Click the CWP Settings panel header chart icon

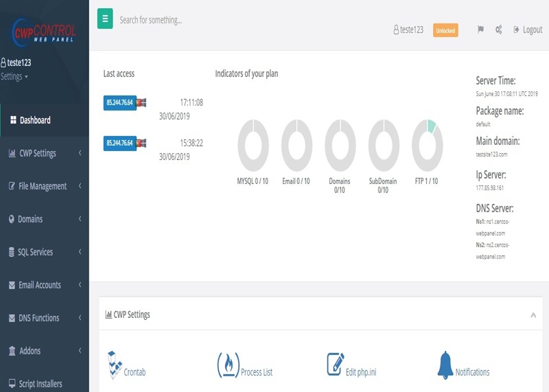(x=108, y=314)
